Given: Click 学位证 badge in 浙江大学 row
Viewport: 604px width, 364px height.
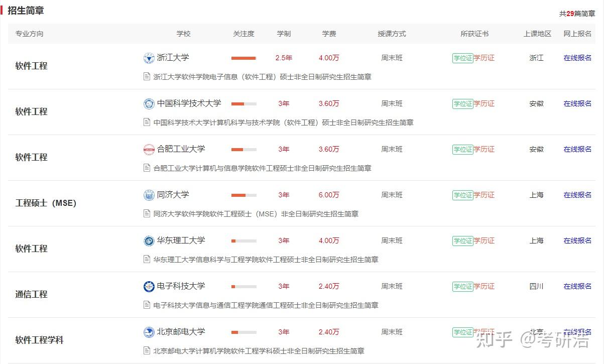Looking at the screenshot, I should coord(463,58).
